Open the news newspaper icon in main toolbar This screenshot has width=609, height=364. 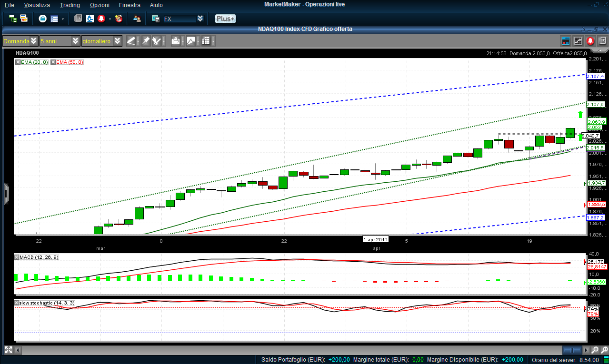(78, 19)
